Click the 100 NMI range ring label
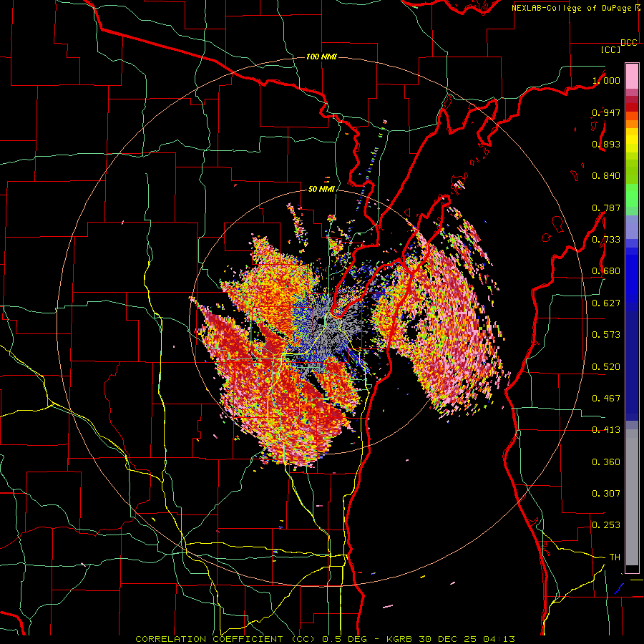This screenshot has height=644, width=644. (321, 57)
